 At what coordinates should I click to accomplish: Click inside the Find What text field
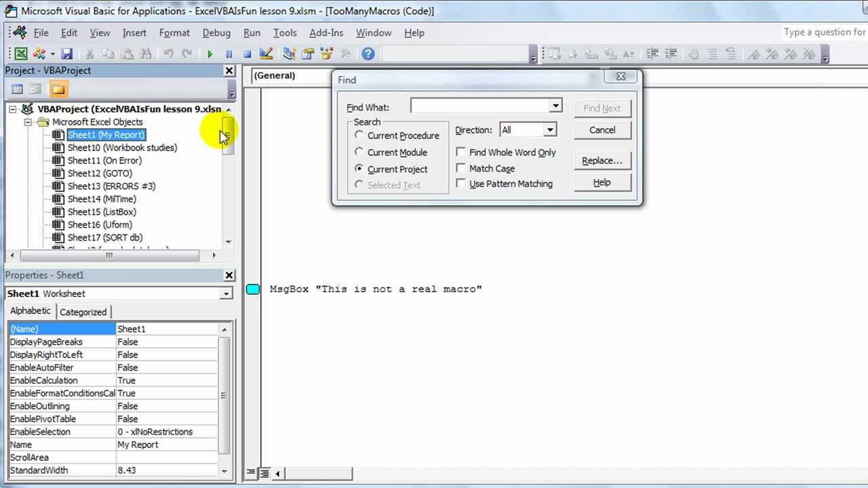coord(480,106)
